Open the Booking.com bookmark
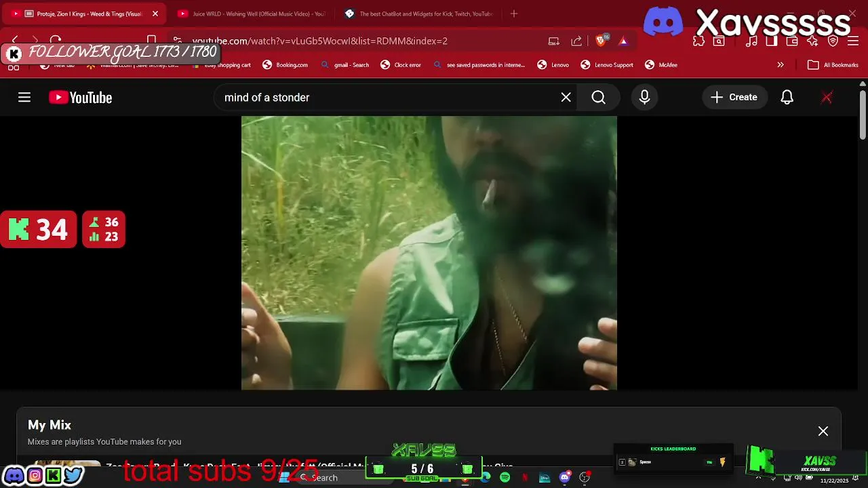The image size is (868, 488). coord(285,65)
